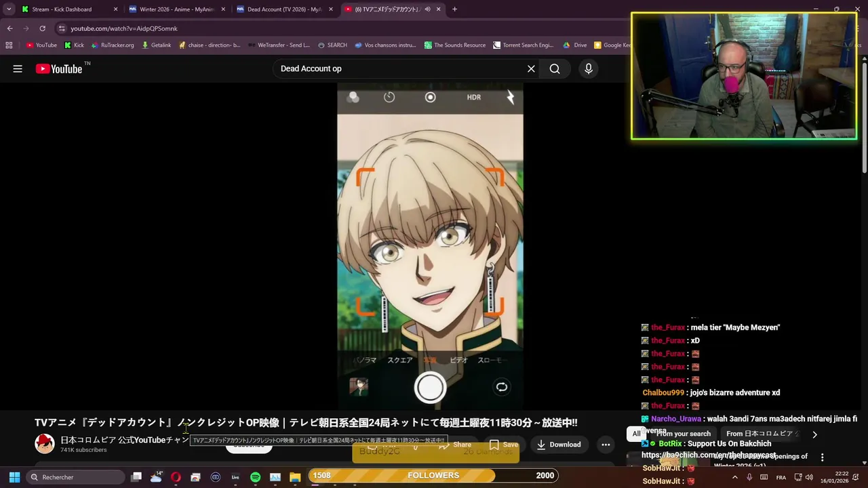Switch to Winter 2026 Anime MyAnimeList tab
Image resolution: width=868 pixels, height=488 pixels.
tap(175, 9)
